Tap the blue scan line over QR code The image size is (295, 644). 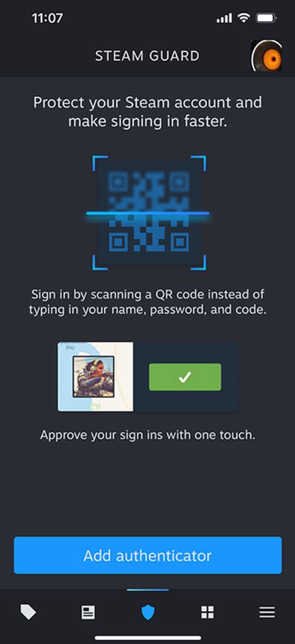(147, 213)
